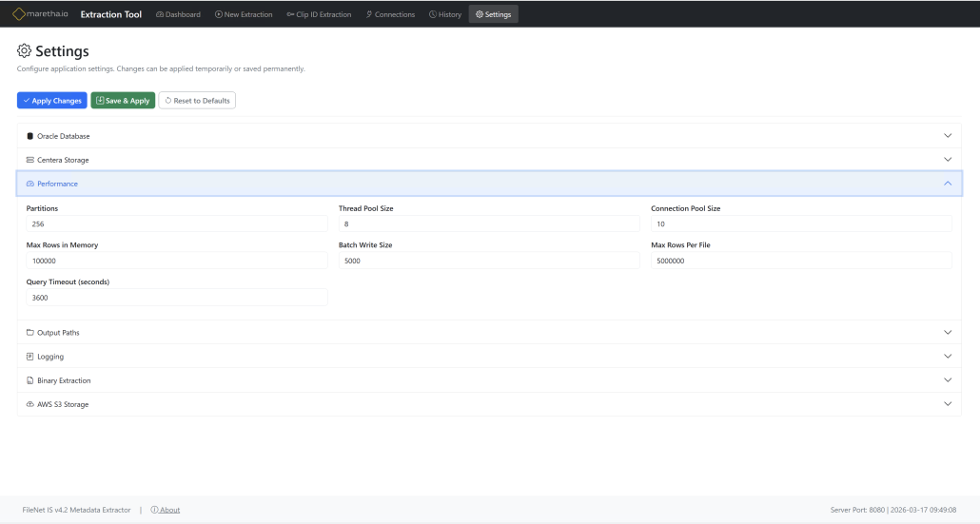Expand the Oracle Database section chevron

948,136
